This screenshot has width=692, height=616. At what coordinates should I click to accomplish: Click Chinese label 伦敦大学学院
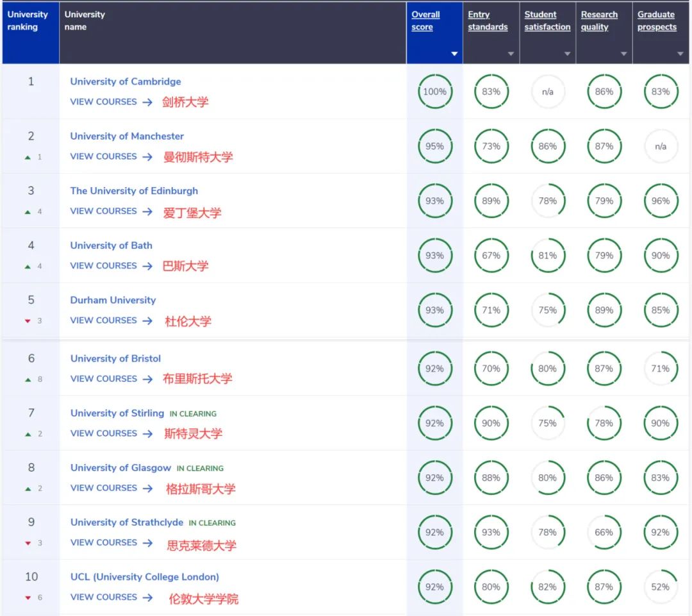[204, 599]
